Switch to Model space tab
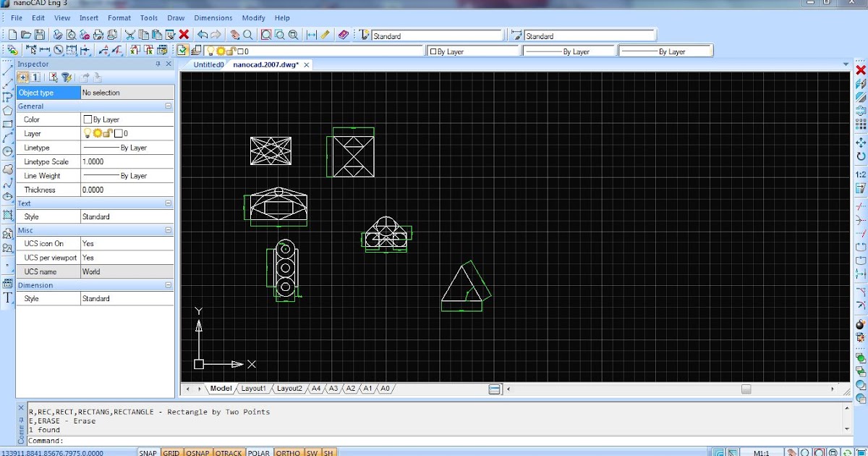The width and height of the screenshot is (868, 456). pos(222,388)
